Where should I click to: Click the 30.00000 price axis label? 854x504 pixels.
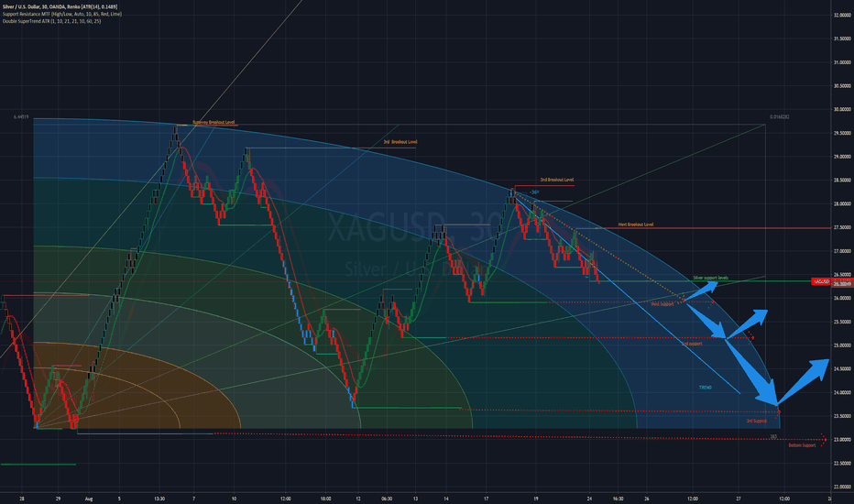tap(842, 110)
